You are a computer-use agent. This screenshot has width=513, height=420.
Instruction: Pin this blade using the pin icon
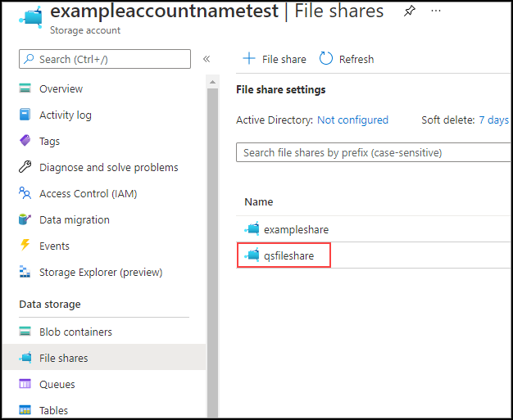pyautogui.click(x=409, y=11)
